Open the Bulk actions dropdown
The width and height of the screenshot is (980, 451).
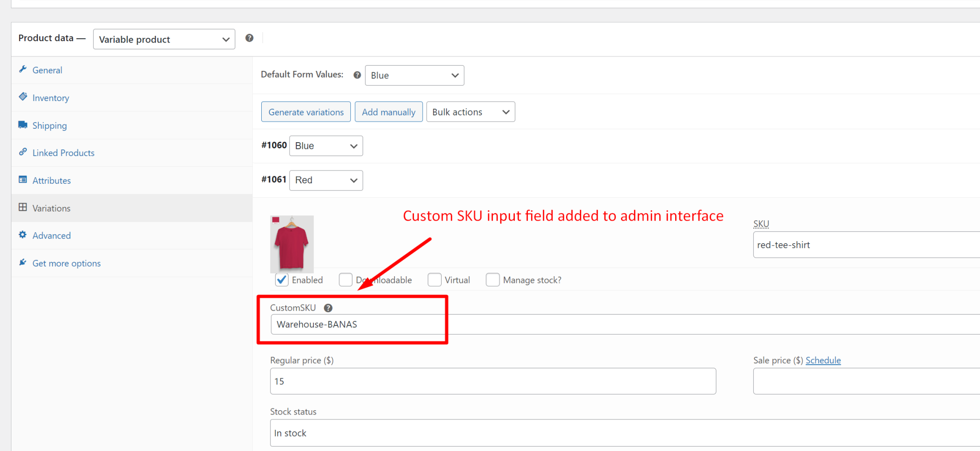click(x=470, y=112)
